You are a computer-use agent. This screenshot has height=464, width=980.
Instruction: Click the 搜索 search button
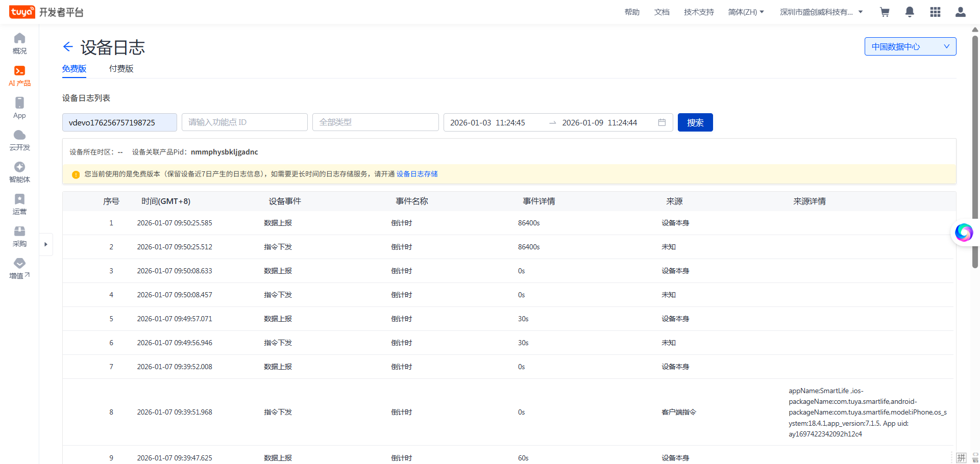click(695, 122)
